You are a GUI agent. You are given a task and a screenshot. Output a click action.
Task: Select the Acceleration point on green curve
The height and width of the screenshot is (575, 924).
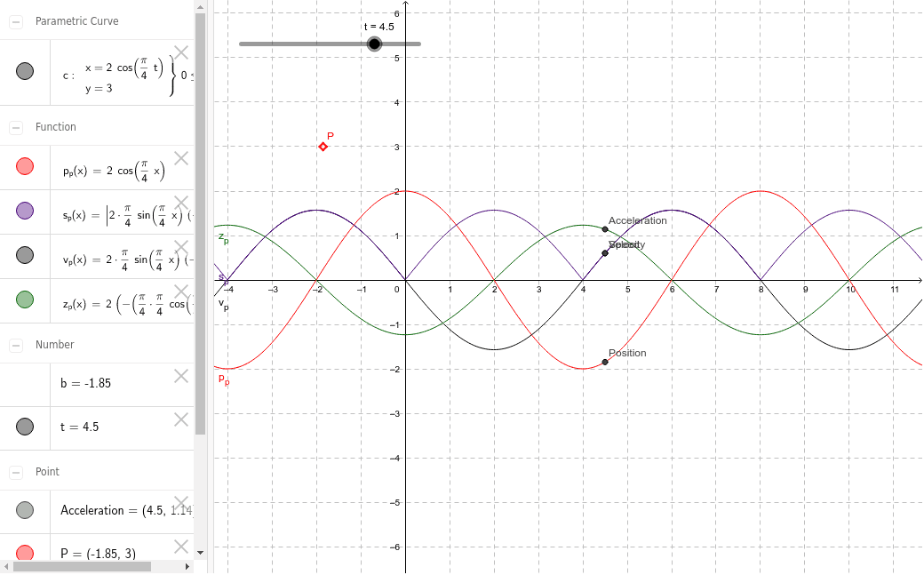605,229
